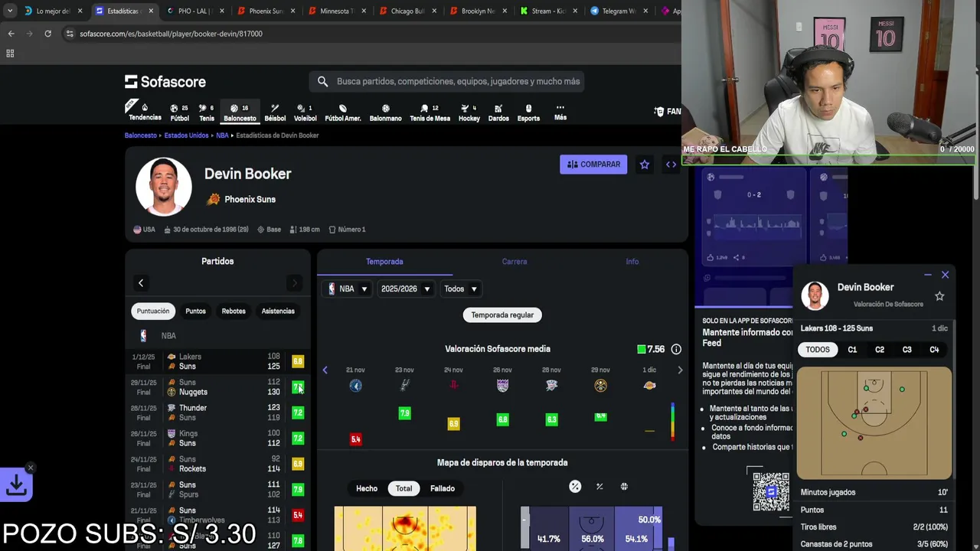Viewport: 980px width, 551px height.
Task: Select C4 quarter filter in popup
Action: [x=934, y=350]
